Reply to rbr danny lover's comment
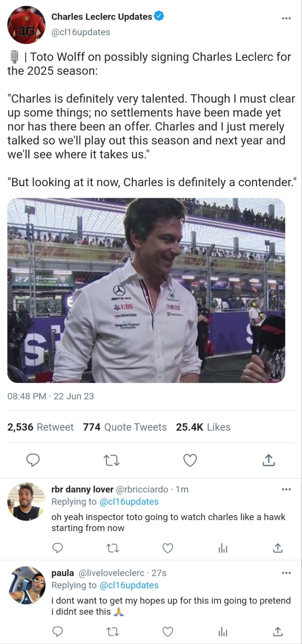The height and width of the screenshot is (644, 302). [x=58, y=548]
